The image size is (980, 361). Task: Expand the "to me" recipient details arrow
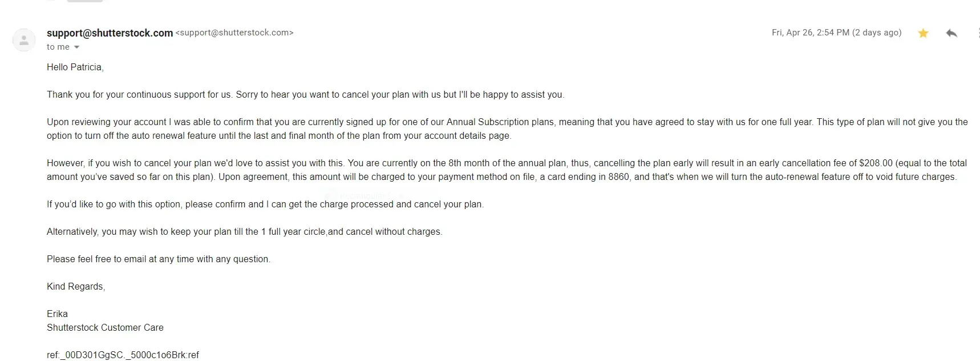76,47
